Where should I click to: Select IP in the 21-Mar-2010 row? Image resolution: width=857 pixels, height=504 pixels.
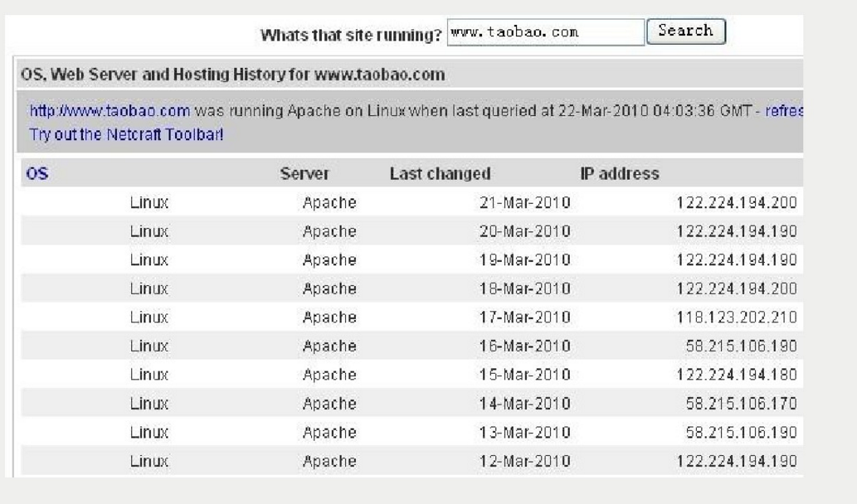click(x=737, y=202)
